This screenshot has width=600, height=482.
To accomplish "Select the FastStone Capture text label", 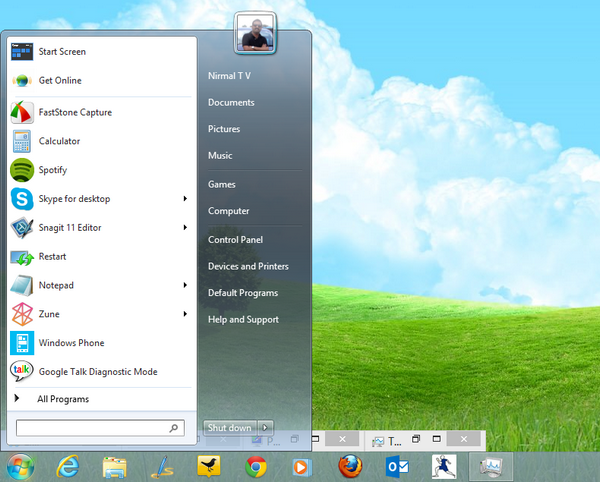I will pyautogui.click(x=75, y=112).
